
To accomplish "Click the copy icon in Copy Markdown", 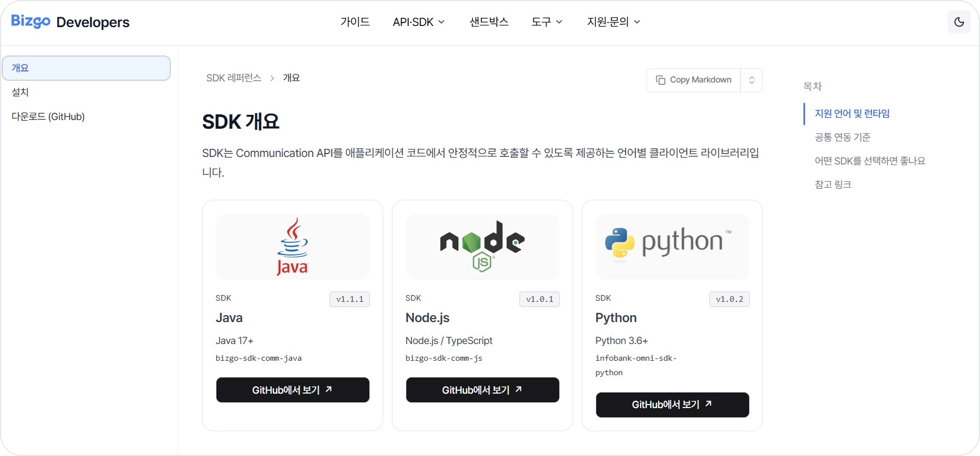I will tap(661, 80).
